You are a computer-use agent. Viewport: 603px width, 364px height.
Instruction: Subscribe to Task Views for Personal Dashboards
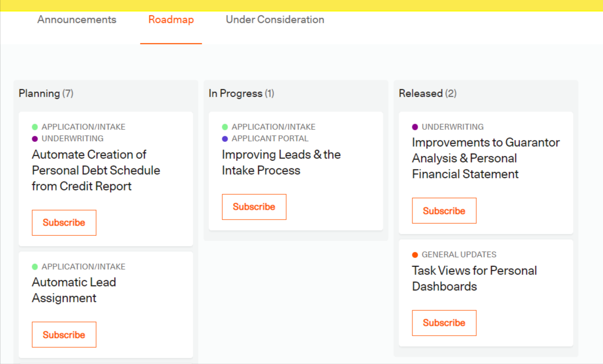coord(444,323)
